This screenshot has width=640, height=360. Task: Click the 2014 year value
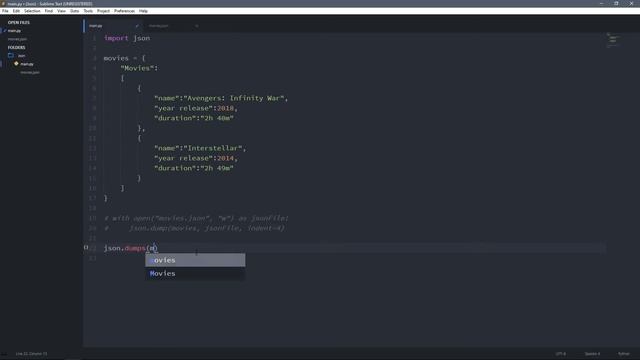point(225,158)
